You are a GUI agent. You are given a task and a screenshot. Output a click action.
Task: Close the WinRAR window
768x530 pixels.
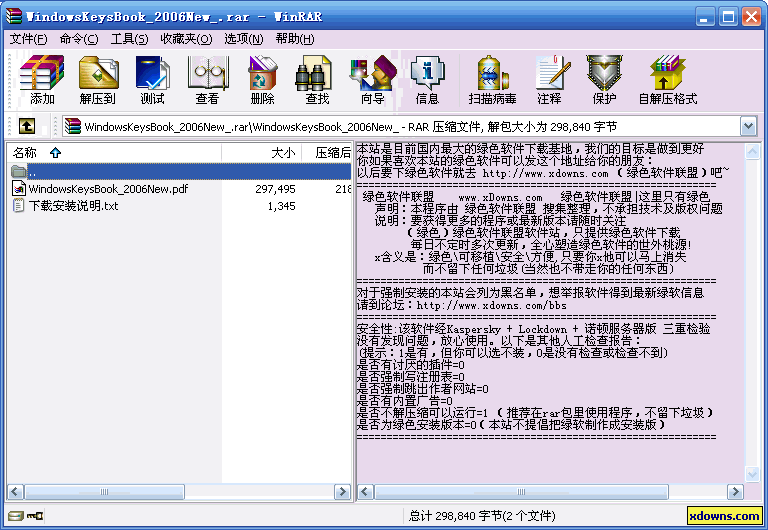coord(751,17)
